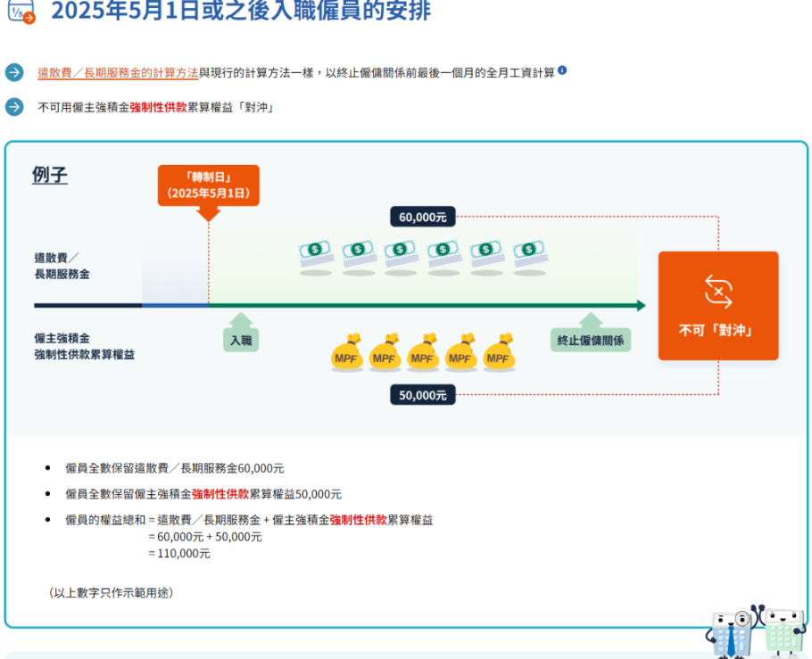Click the rightmost banknote icon in the timeline
Screen dimensions: 812x659
pos(529,253)
